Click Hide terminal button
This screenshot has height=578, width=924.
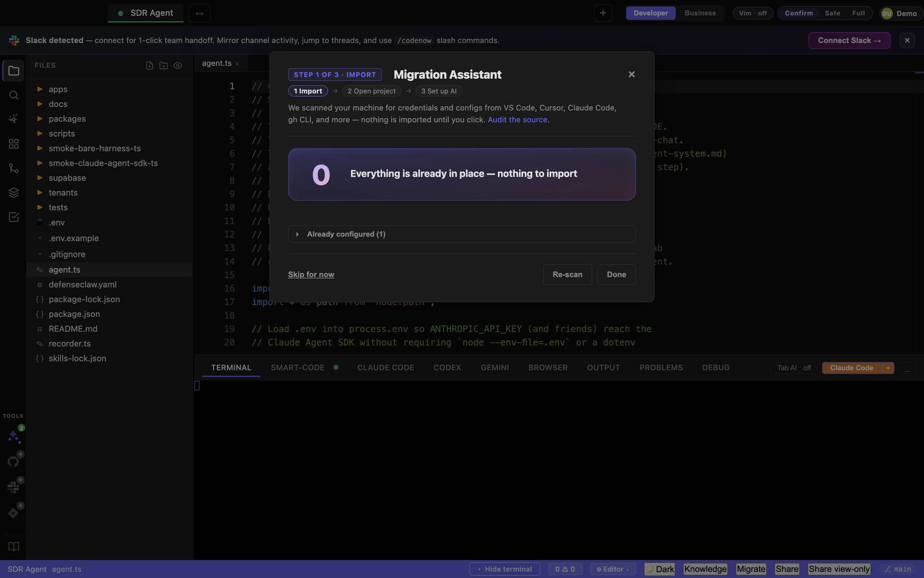(x=504, y=569)
